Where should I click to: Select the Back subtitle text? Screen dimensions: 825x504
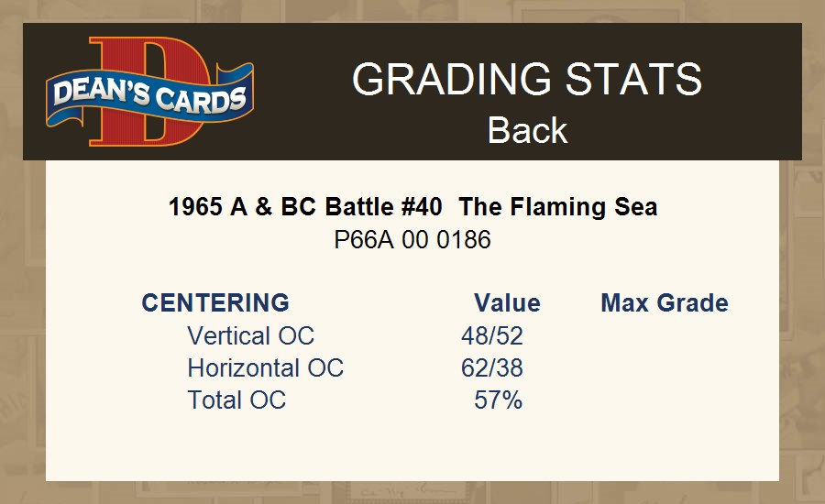[527, 130]
